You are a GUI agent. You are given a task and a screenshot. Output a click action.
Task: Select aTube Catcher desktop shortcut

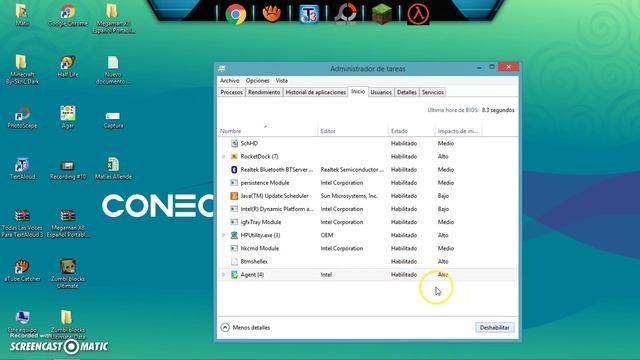pos(22,271)
